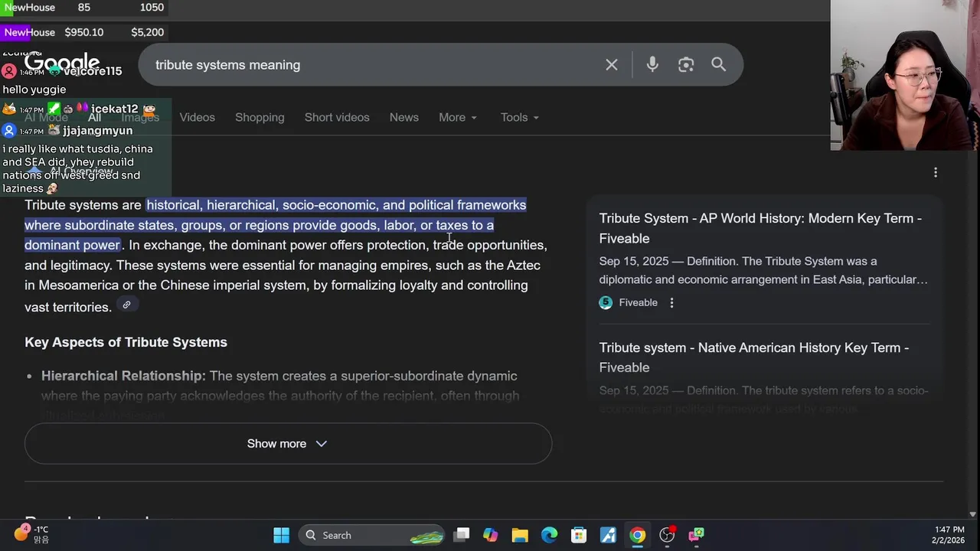Click the Fiveable favicon icon
Image resolution: width=980 pixels, height=551 pixels.
606,303
